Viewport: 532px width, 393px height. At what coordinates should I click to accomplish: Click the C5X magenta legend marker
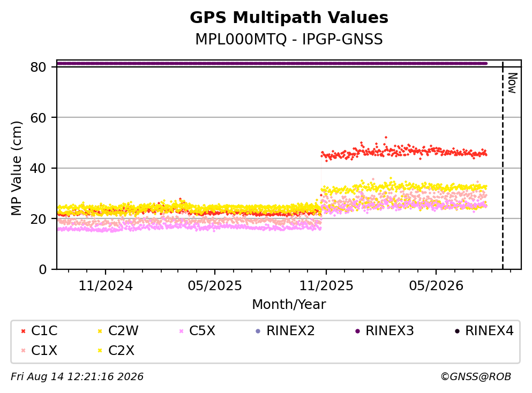coord(181,331)
